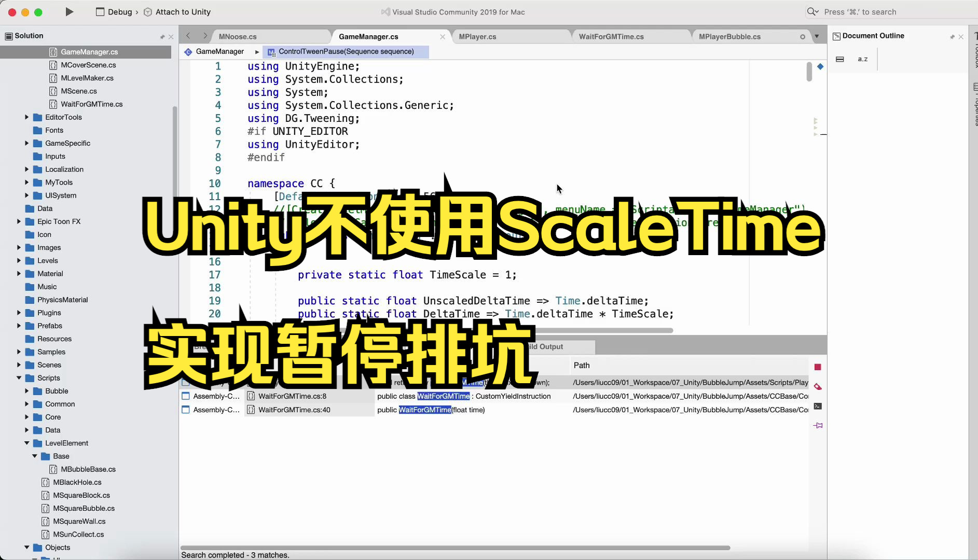This screenshot has width=978, height=560.
Task: Select the Build Output tab
Action: coord(545,346)
